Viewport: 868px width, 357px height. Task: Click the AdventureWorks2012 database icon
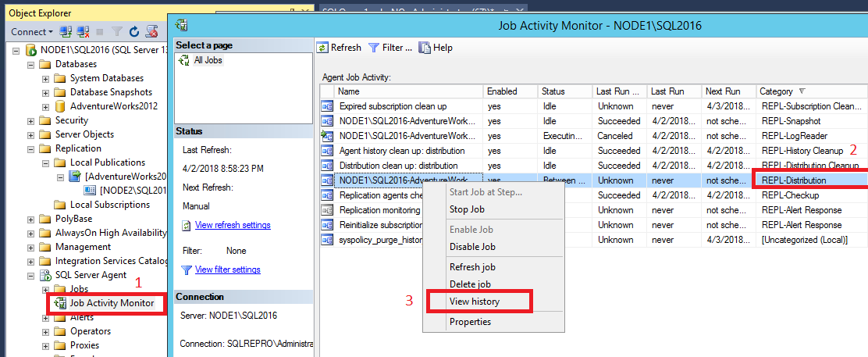tap(60, 106)
